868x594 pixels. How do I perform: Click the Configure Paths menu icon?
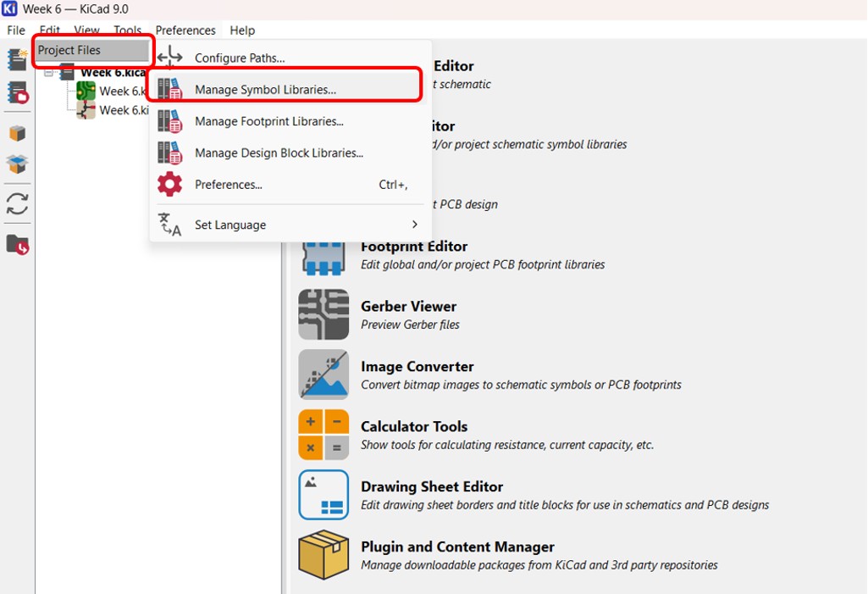[x=169, y=58]
